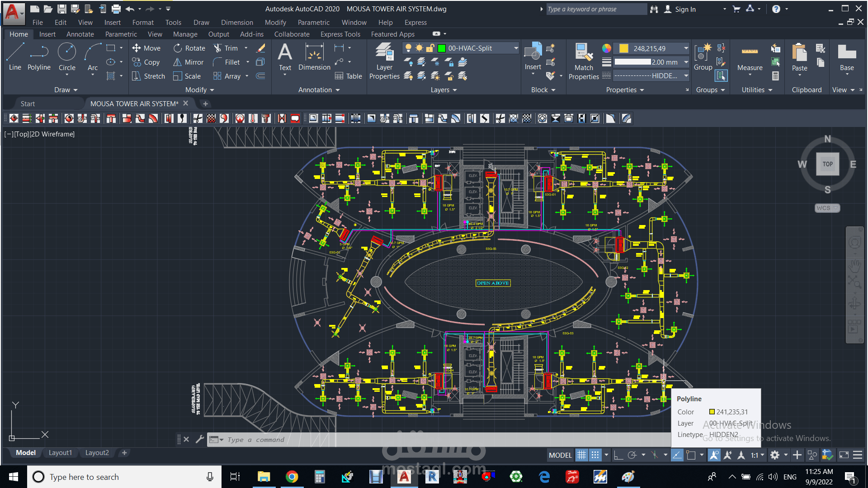Toggle object snap tracking
868x488 pixels.
(x=677, y=455)
